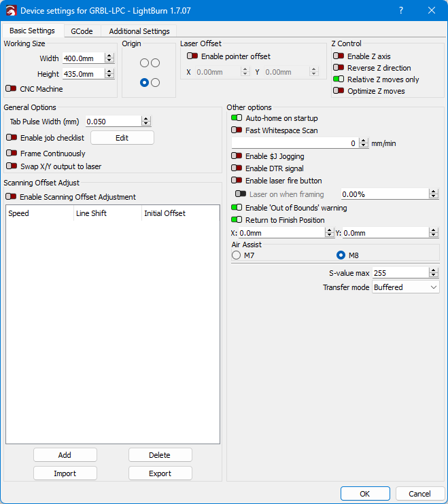Click the Tab Pulse Width field
This screenshot has height=504, width=448.
click(114, 121)
